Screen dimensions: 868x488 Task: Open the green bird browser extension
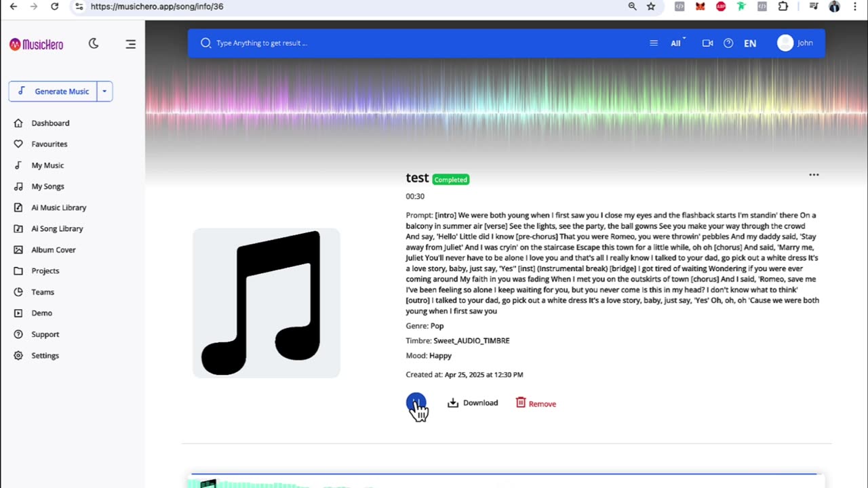pos(741,6)
